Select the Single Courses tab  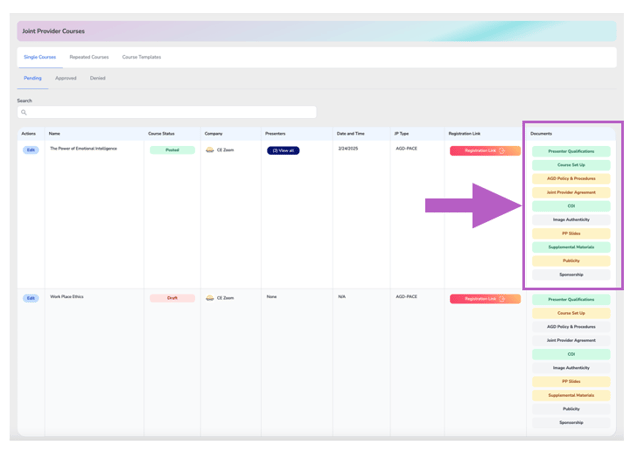pos(40,57)
